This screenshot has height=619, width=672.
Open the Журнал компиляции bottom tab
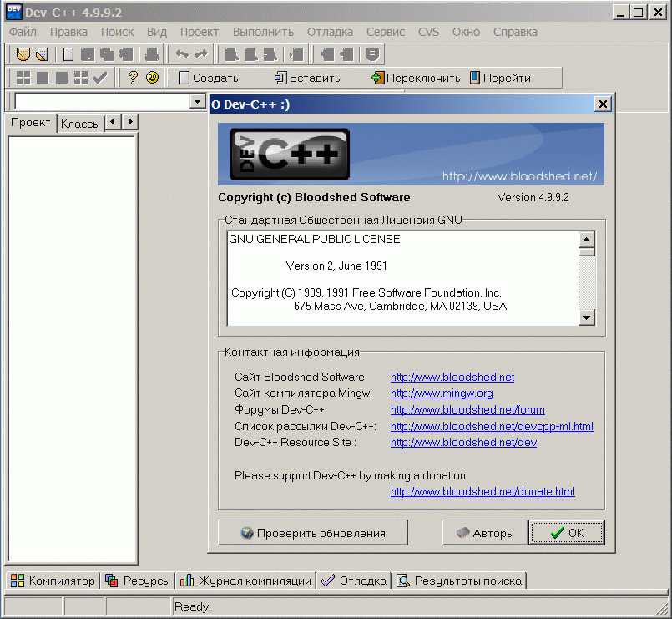245,581
